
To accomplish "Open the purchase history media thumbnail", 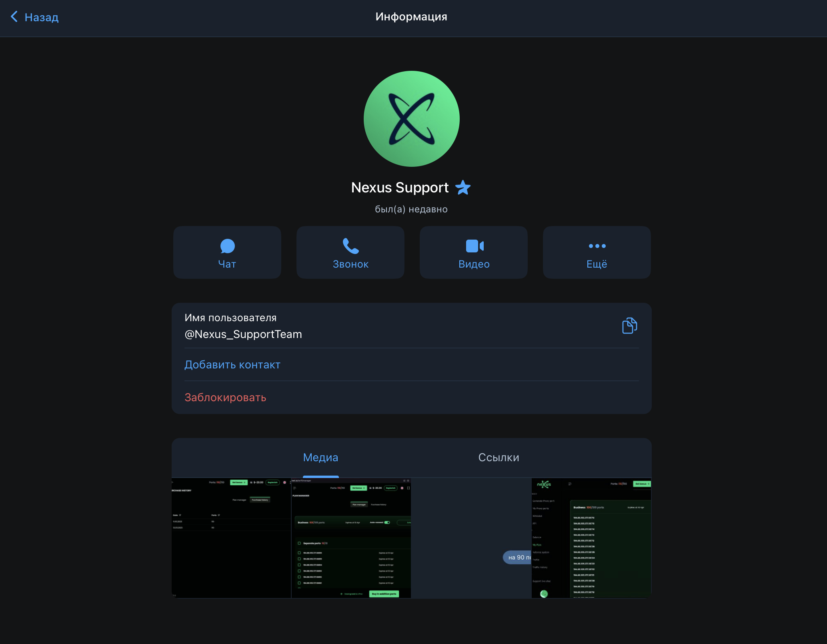I will pyautogui.click(x=231, y=538).
